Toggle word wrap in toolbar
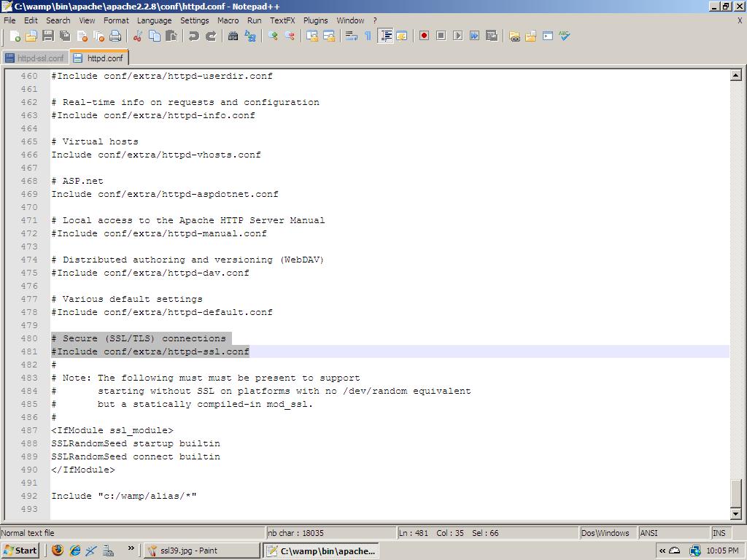747x560 pixels. 351,36
